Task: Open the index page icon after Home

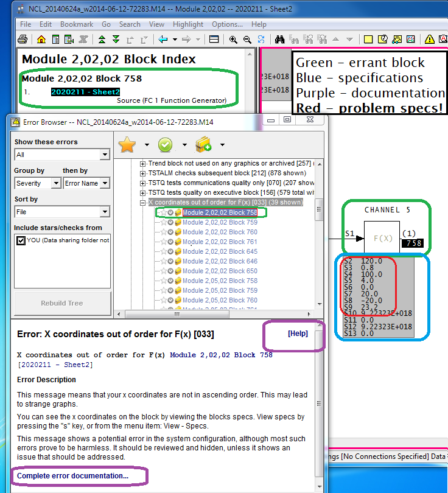Action: (55, 40)
